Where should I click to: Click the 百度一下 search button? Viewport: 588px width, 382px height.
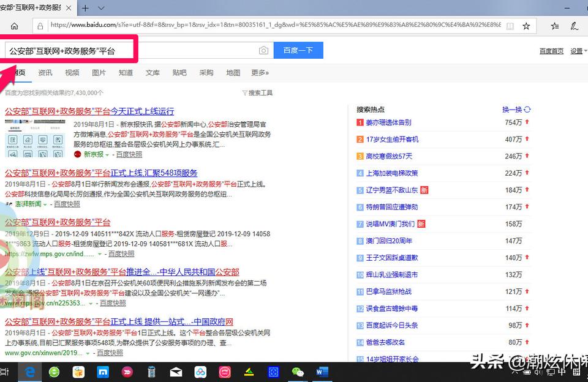[298, 50]
